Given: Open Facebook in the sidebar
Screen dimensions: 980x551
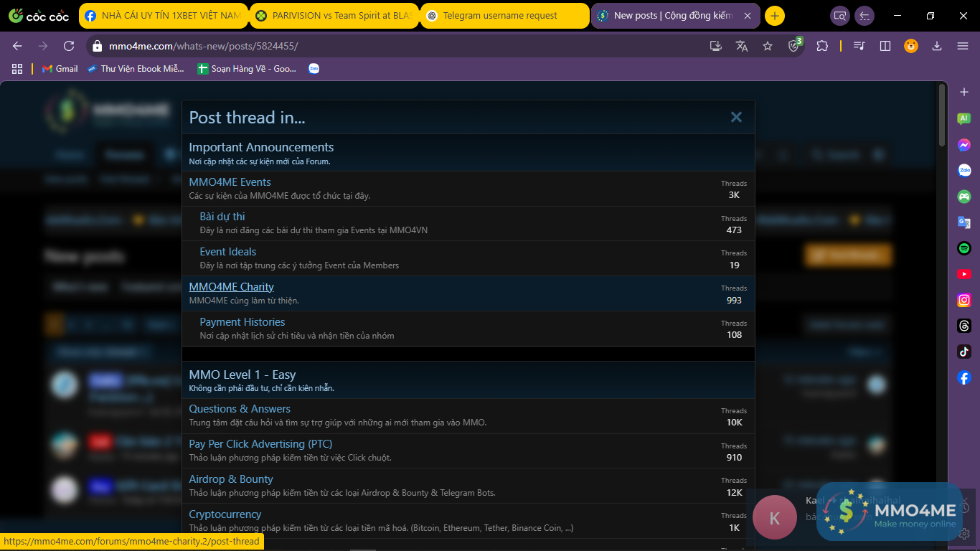Looking at the screenshot, I should click(x=964, y=377).
